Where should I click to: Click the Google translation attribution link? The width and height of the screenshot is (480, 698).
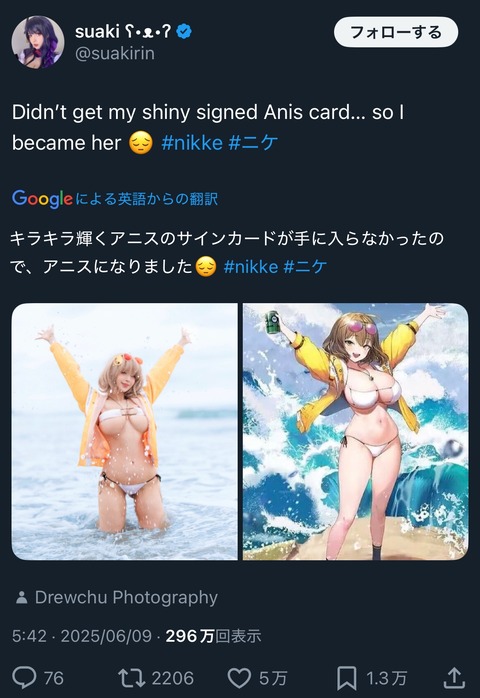(x=115, y=199)
